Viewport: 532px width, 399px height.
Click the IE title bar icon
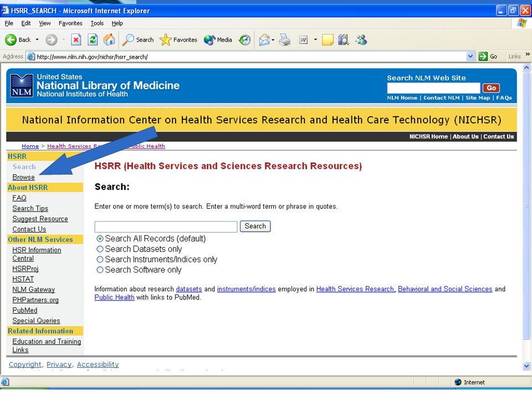5,11
